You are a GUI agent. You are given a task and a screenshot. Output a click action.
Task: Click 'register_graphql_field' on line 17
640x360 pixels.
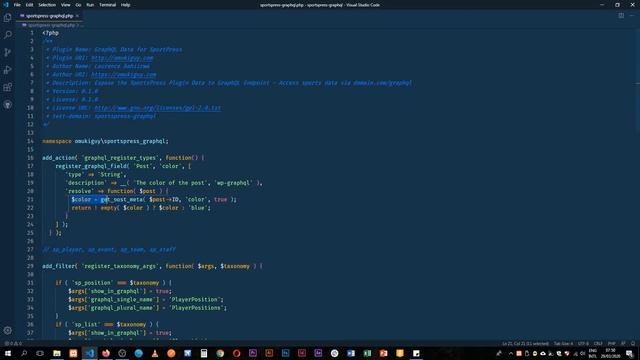[91, 166]
